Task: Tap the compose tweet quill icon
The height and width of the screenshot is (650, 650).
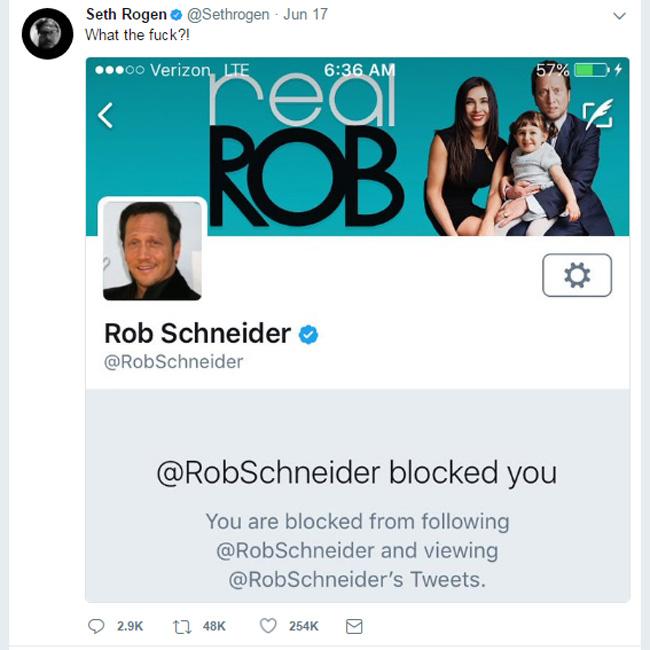Action: tap(597, 115)
